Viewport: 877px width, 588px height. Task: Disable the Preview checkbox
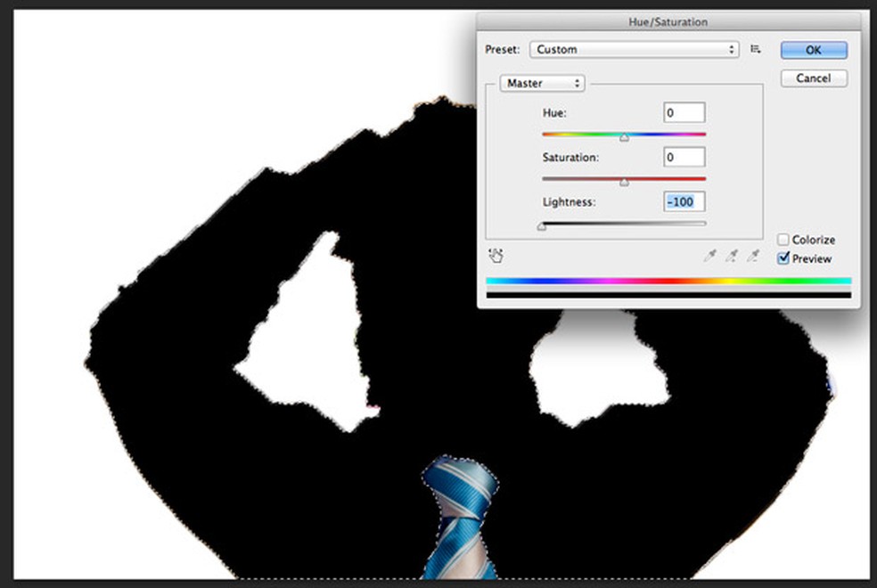(x=783, y=258)
